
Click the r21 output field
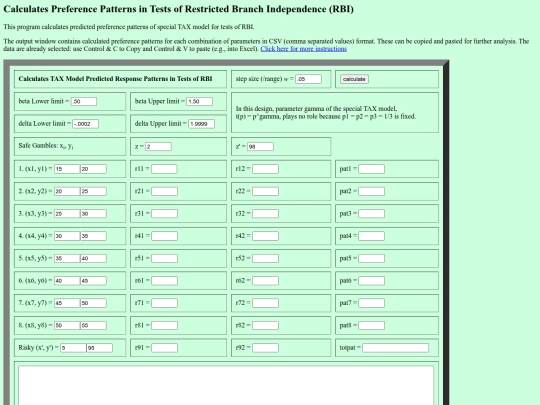click(x=164, y=191)
